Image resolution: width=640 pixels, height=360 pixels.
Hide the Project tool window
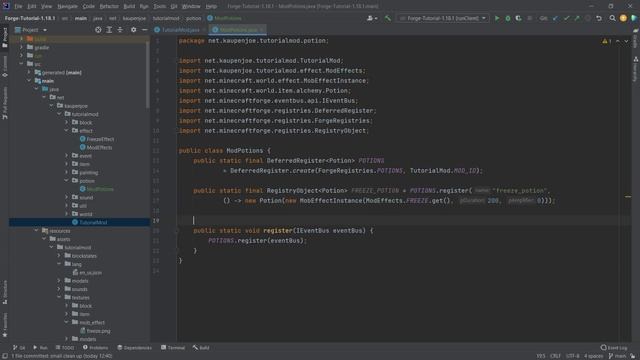(x=144, y=30)
